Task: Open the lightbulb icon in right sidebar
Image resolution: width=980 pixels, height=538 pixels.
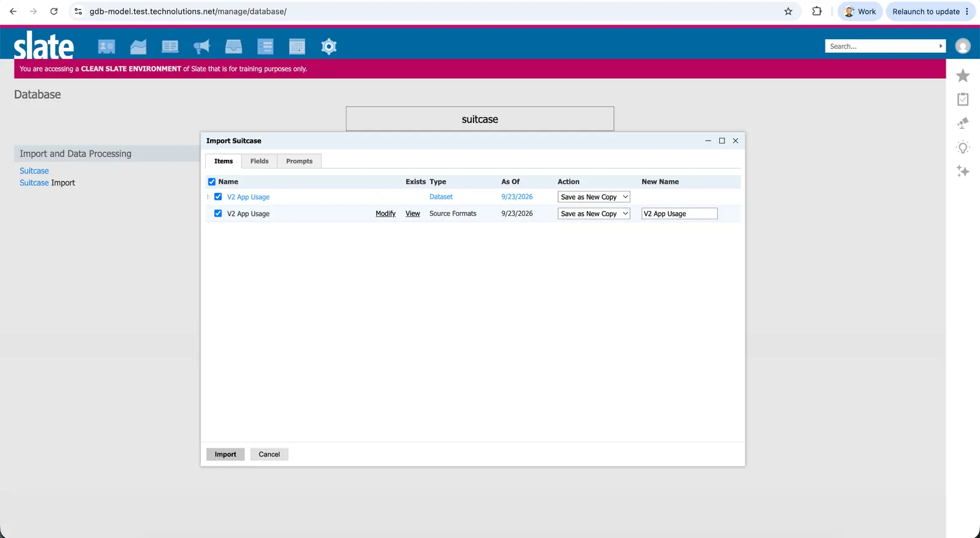Action: tap(963, 148)
